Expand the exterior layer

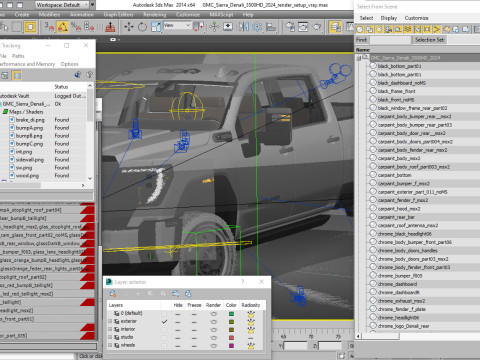point(110,321)
